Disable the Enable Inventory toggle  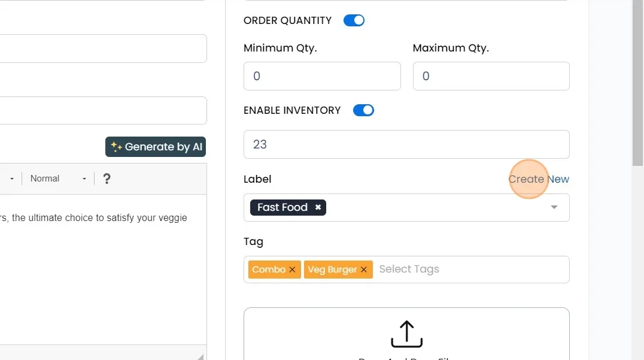(363, 110)
